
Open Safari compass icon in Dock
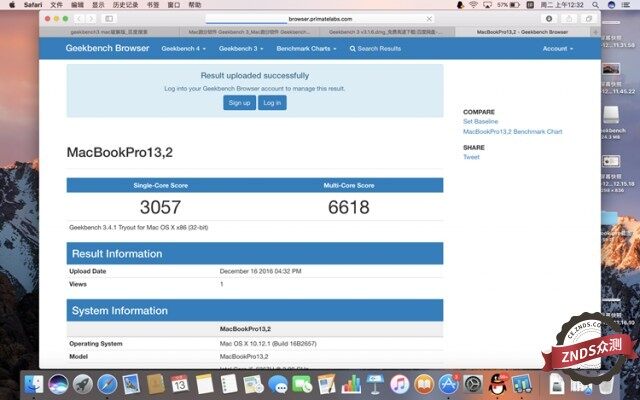(x=107, y=384)
